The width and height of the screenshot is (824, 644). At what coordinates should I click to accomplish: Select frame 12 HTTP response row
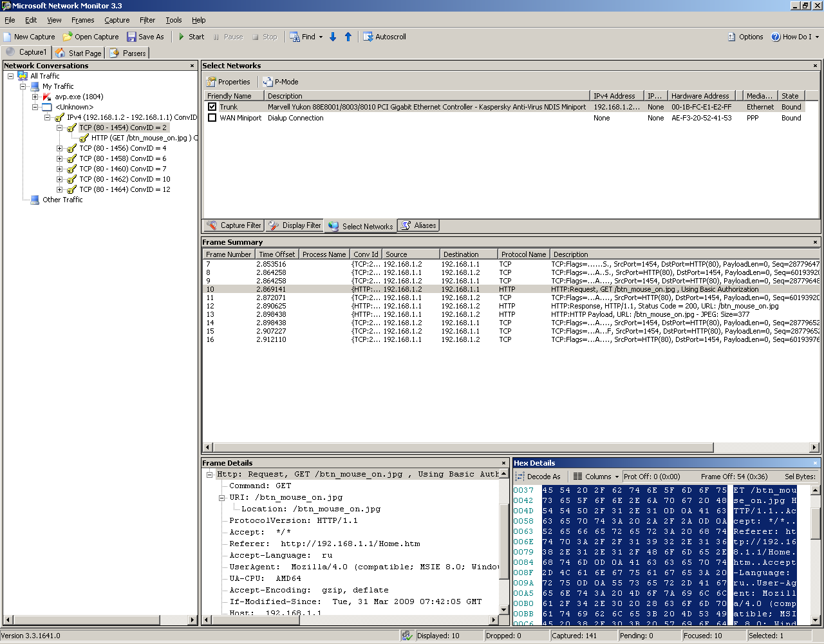[x=511, y=306]
